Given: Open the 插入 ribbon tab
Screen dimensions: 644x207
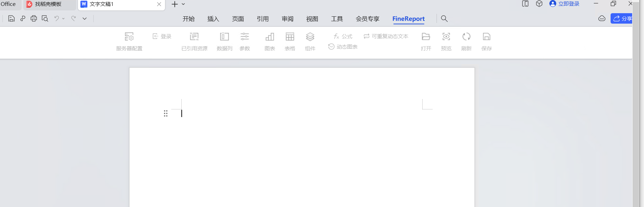Looking at the screenshot, I should [213, 19].
